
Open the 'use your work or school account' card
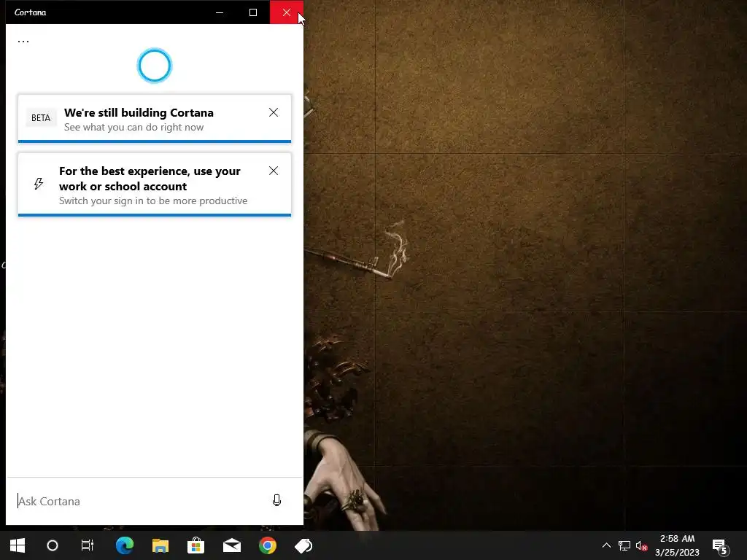155,184
